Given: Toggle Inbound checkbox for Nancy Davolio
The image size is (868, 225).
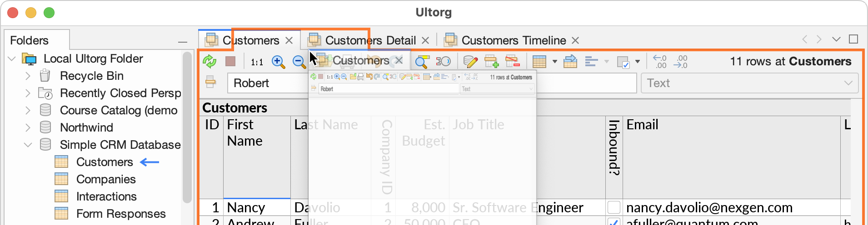Looking at the screenshot, I should click(614, 207).
